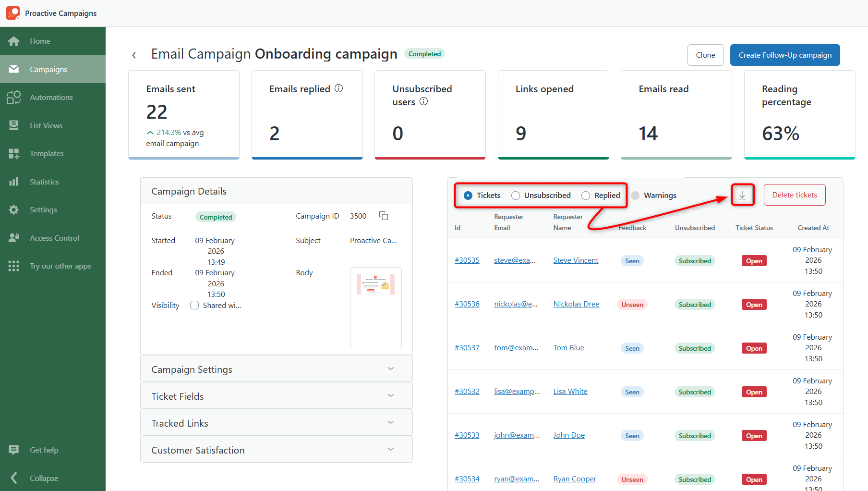Select List Views in the sidebar
The image size is (868, 491).
[46, 125]
